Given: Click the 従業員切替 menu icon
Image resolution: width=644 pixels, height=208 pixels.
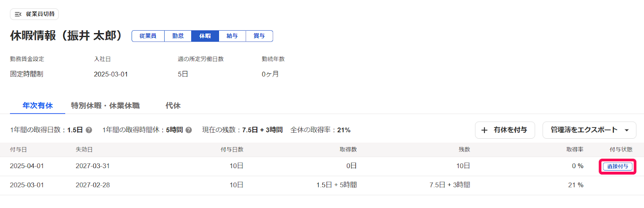Looking at the screenshot, I should click(x=18, y=14).
